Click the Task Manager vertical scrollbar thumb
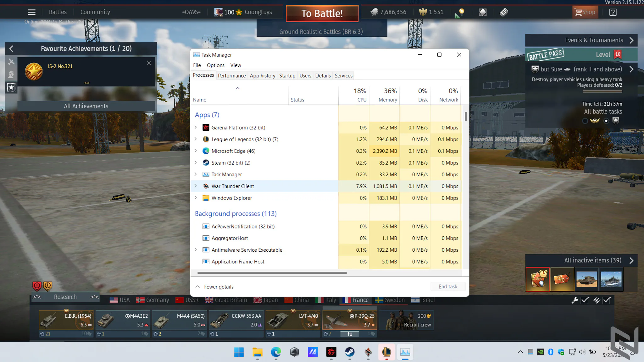The image size is (644, 362). tap(466, 117)
